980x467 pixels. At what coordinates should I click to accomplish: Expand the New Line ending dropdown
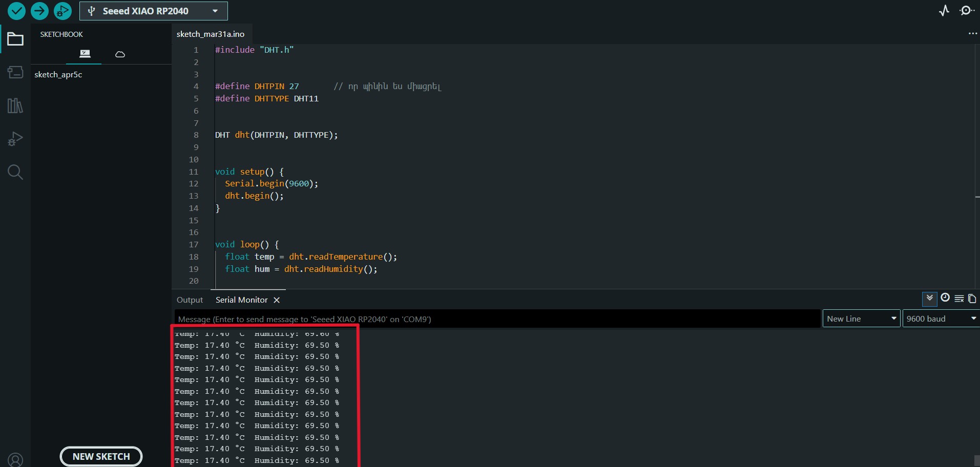pos(861,319)
